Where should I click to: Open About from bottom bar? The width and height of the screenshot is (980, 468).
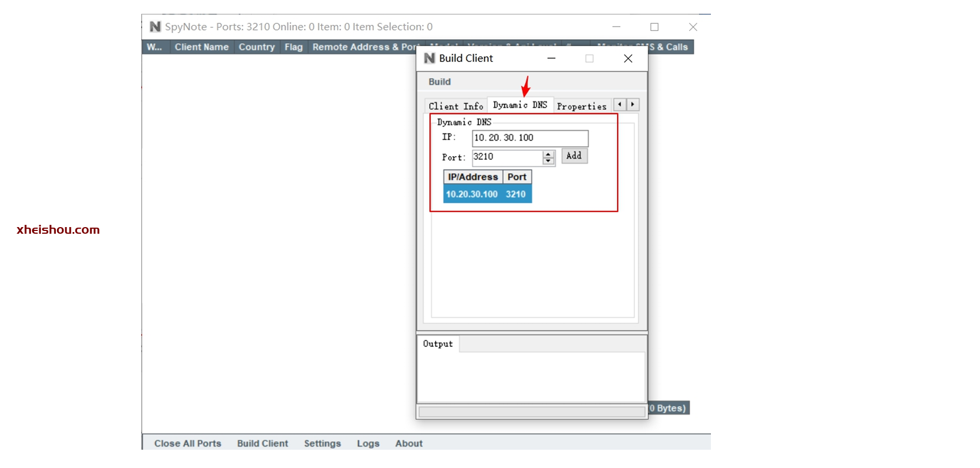click(x=409, y=443)
